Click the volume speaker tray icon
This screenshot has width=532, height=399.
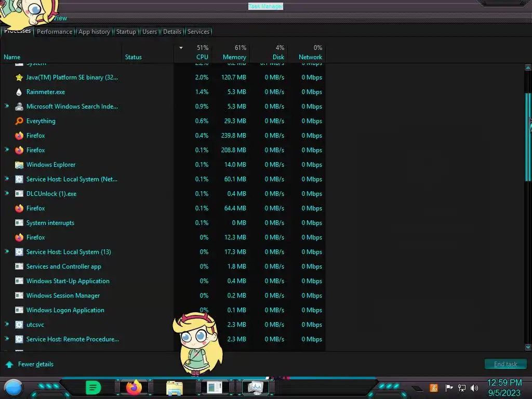click(x=474, y=388)
